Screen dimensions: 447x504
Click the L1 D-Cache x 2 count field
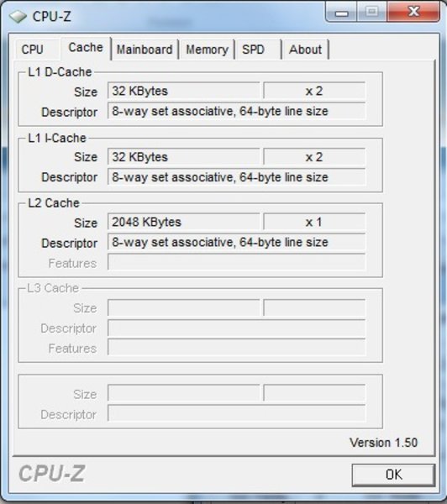314,91
